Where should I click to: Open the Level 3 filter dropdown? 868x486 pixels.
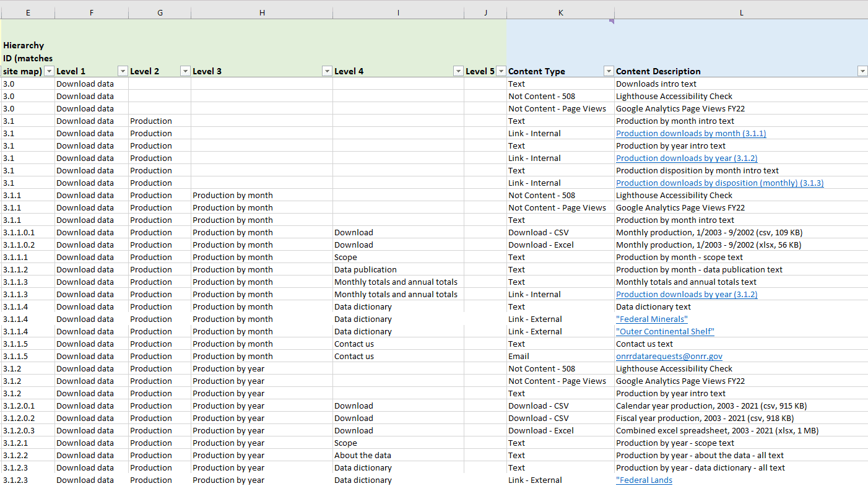(x=327, y=71)
